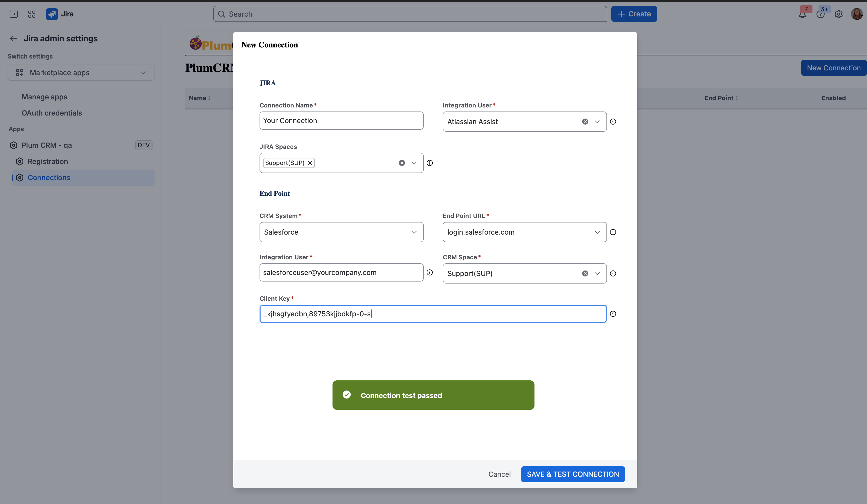This screenshot has width=867, height=504.
Task: Focus the Client Key input field
Action: pos(433,314)
